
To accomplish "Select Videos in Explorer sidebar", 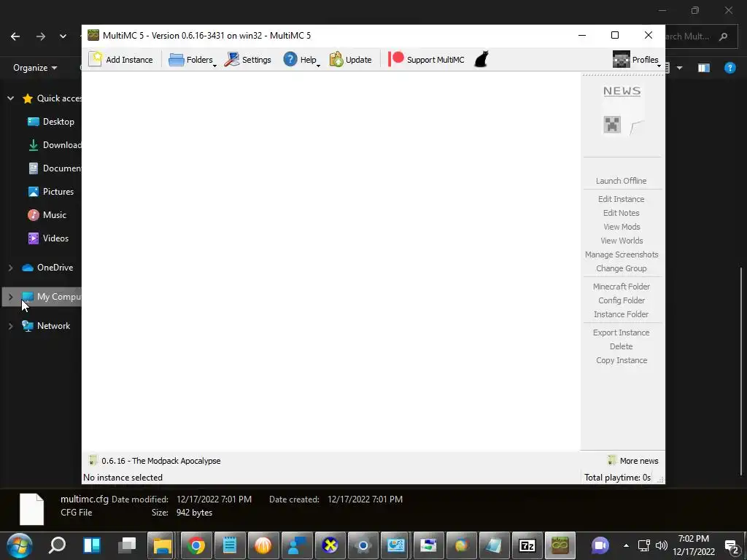I will [48, 238].
